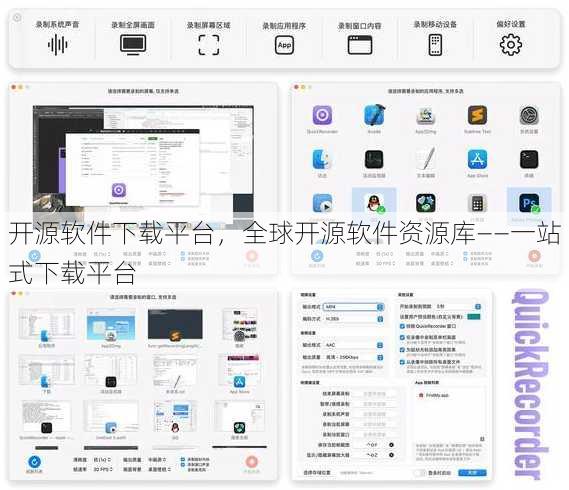569x490 pixels.
Task: Open the green mouse highlight color swatch
Action: click(x=474, y=317)
